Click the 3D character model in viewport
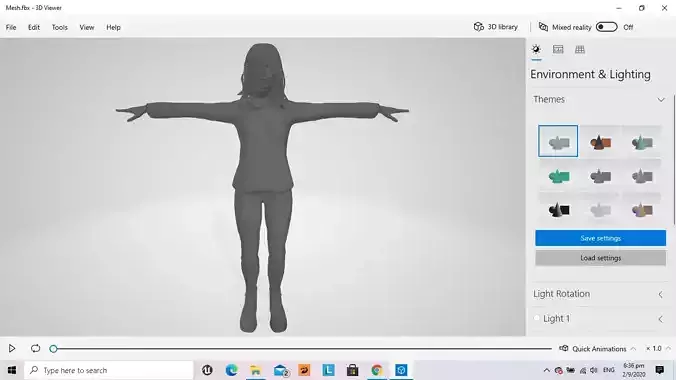The height and width of the screenshot is (380, 676). click(x=263, y=188)
